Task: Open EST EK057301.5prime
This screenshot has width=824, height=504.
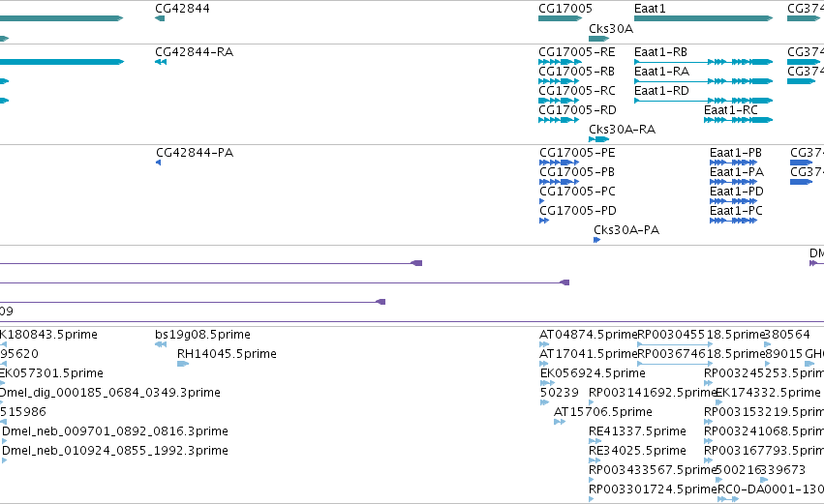Action: coord(51,373)
